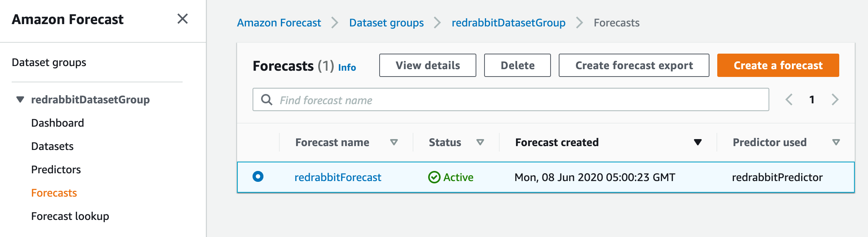Sort by Status column arrow
The width and height of the screenshot is (868, 237).
click(480, 143)
